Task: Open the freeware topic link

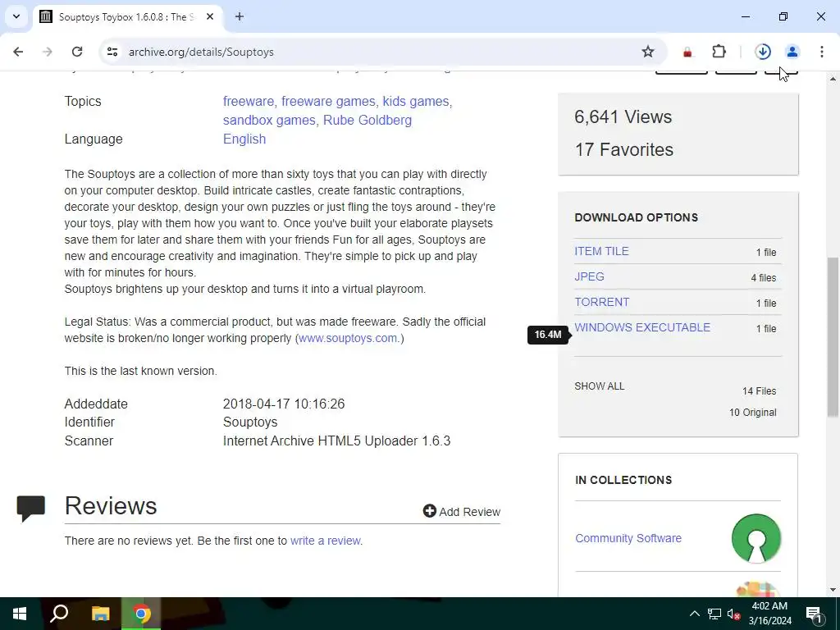Action: point(248,101)
